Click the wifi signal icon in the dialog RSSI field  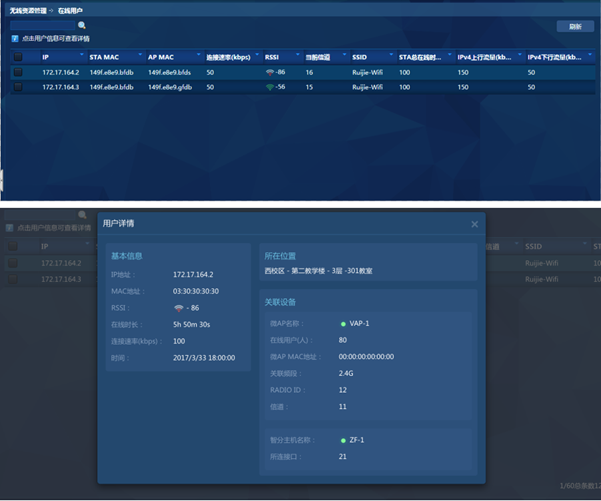178,308
